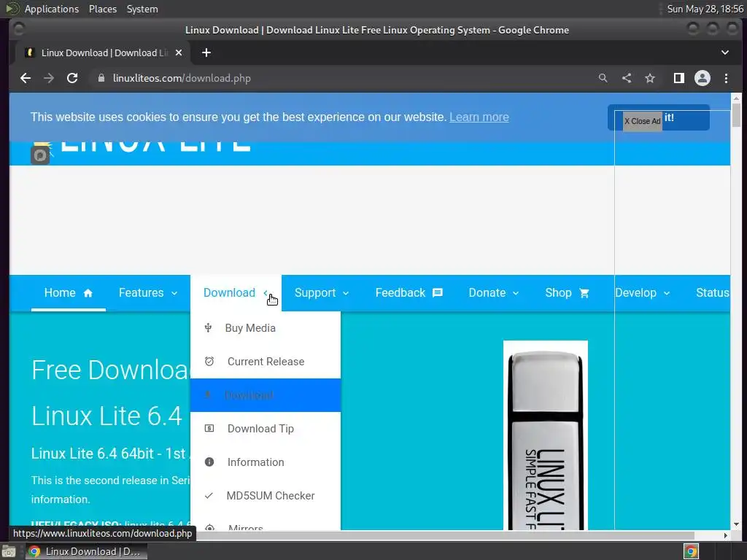The image size is (747, 560).
Task: Click the Download Tip dollar icon
Action: pos(209,429)
